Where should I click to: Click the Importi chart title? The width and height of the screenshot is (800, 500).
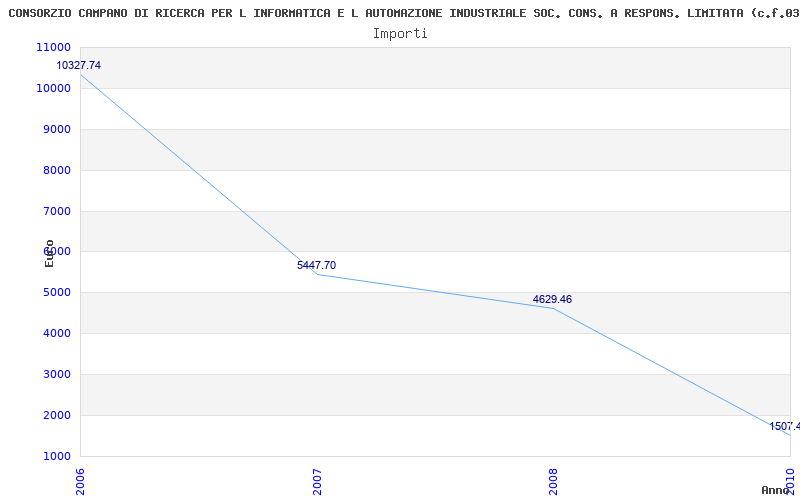click(x=400, y=34)
